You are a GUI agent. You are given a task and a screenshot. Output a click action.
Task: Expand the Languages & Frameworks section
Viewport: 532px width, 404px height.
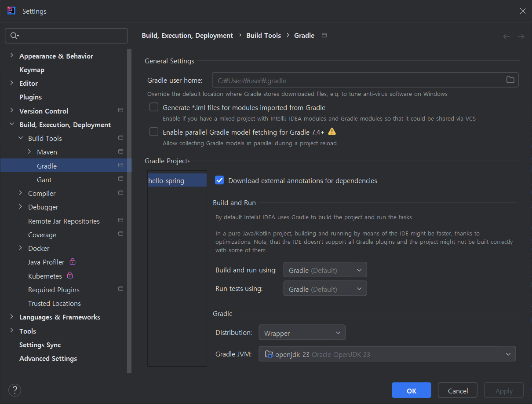(12, 317)
